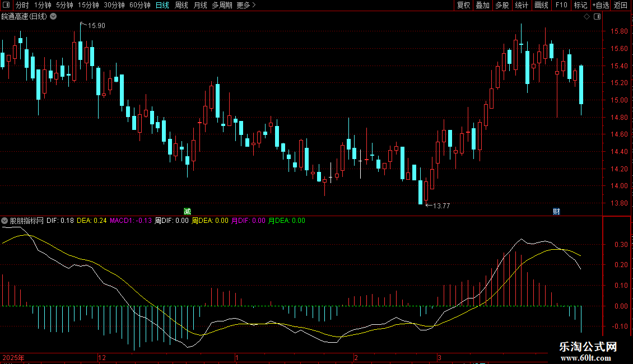Click the 15.90 high price label
633x364 pixels.
pos(96,25)
